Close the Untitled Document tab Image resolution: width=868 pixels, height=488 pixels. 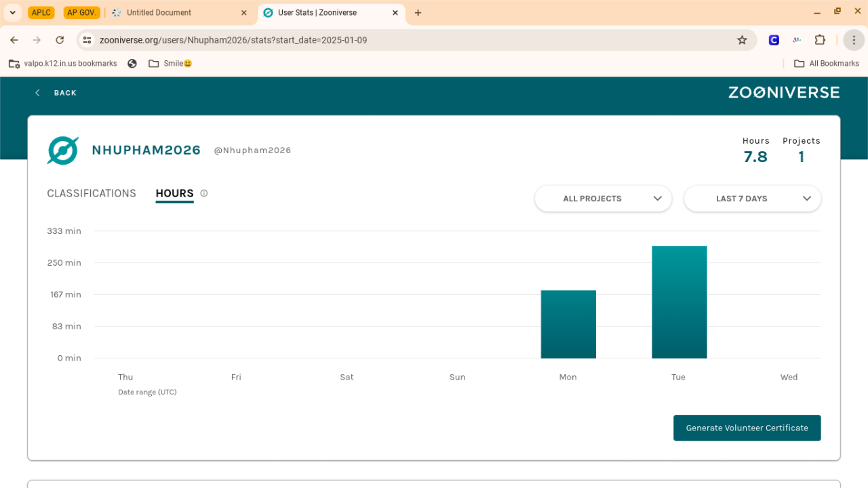244,13
